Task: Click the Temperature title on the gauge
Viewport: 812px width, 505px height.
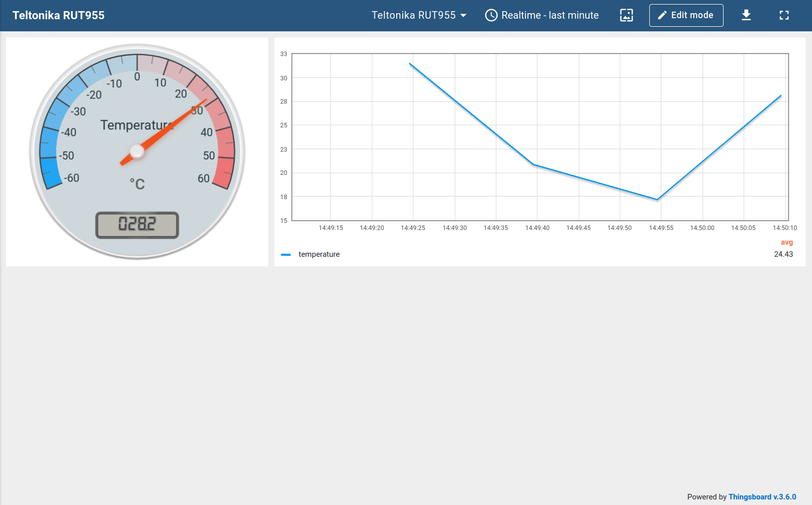Action: pos(135,125)
